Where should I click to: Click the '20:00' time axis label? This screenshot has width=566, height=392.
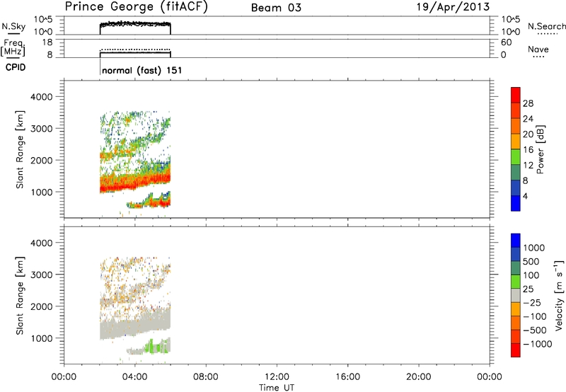(418, 377)
